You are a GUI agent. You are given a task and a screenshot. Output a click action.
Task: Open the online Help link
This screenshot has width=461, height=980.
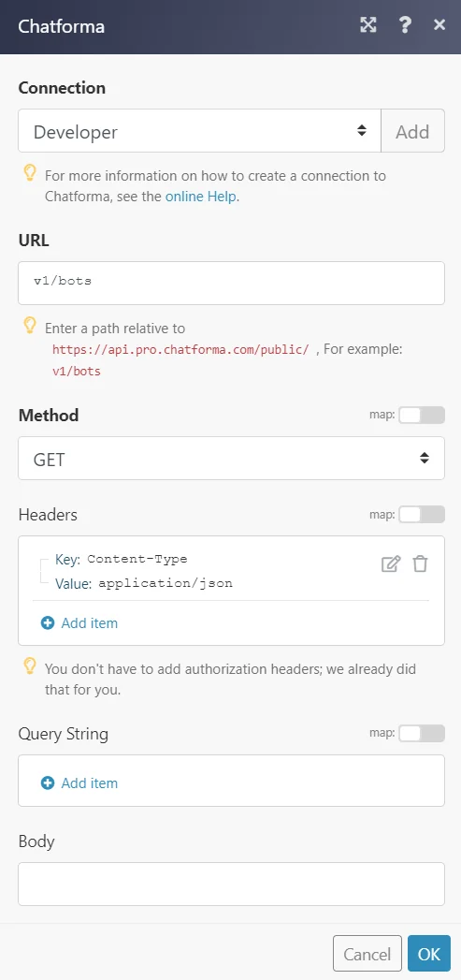point(200,197)
